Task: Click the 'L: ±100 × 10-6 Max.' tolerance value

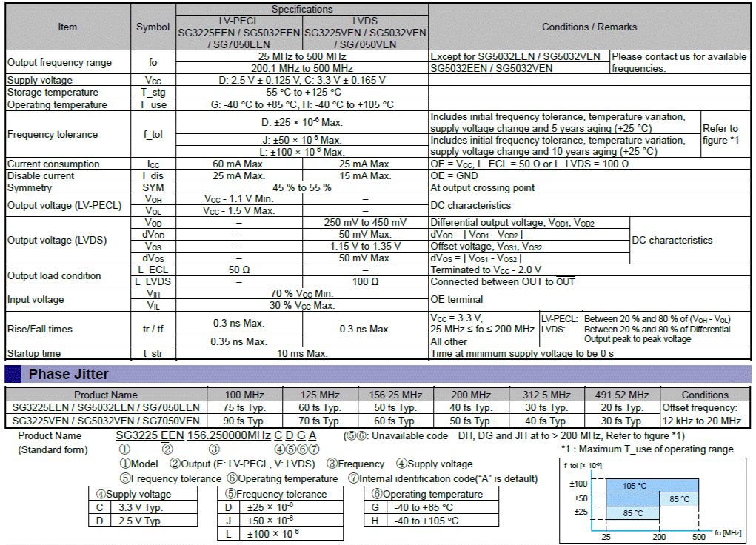Action: pyautogui.click(x=302, y=152)
